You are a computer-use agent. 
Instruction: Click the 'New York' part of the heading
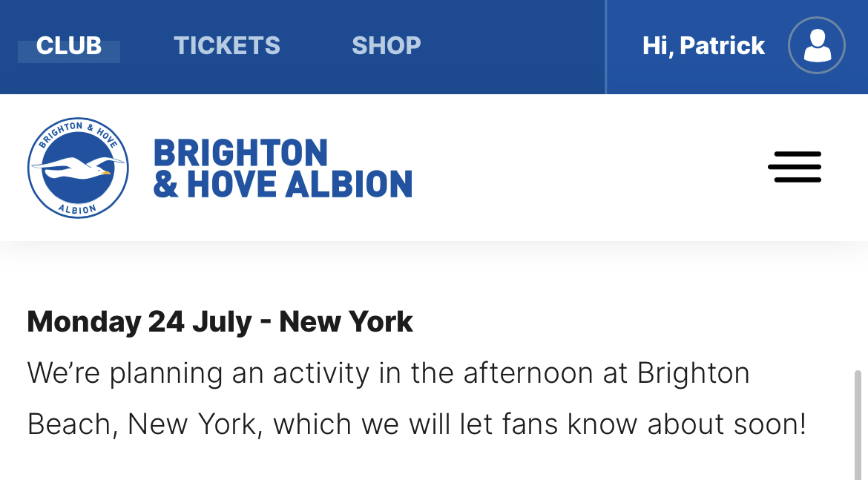tap(346, 322)
